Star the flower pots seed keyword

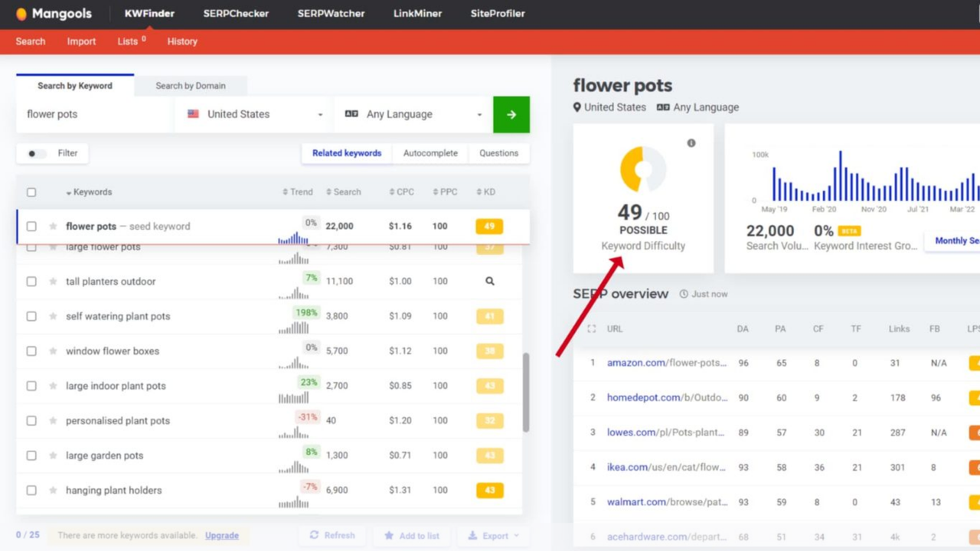coord(53,227)
